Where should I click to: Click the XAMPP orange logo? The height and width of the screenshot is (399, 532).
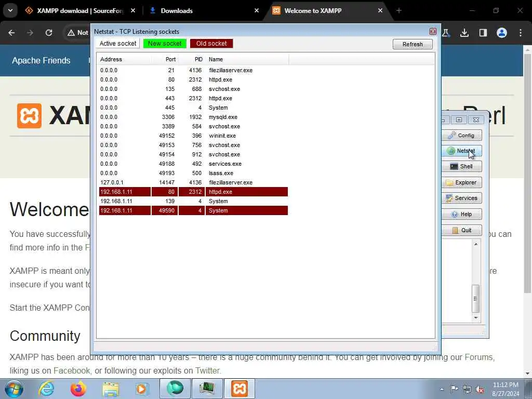click(29, 116)
